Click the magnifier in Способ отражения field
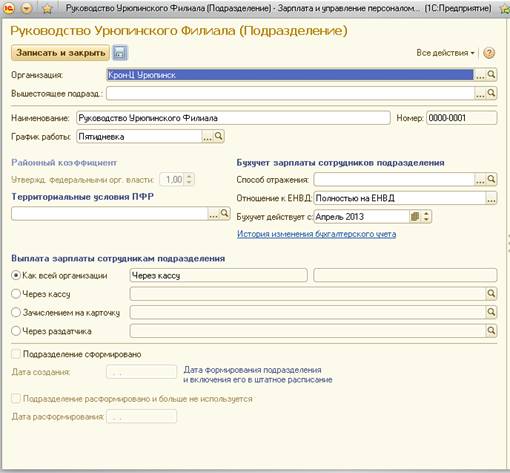This screenshot has height=473, width=510. [x=491, y=179]
